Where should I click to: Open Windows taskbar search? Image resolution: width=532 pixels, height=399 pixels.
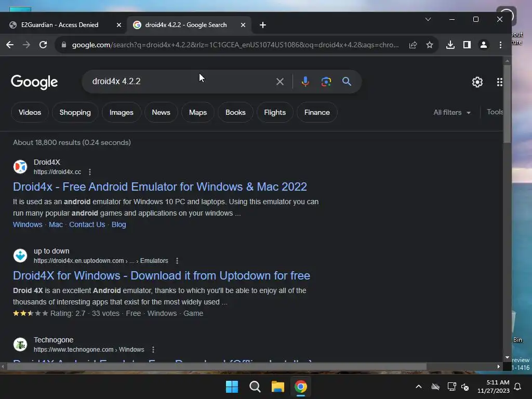(x=255, y=387)
